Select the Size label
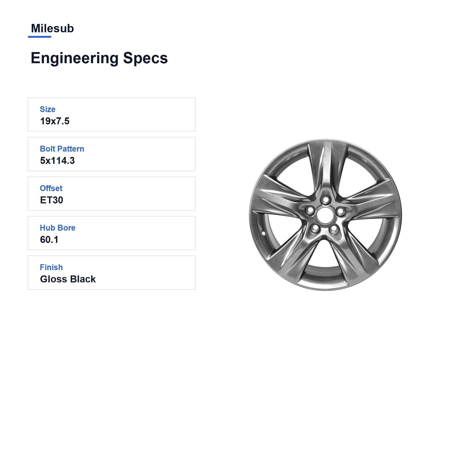Viewport: 476px width, 476px height. (x=48, y=109)
